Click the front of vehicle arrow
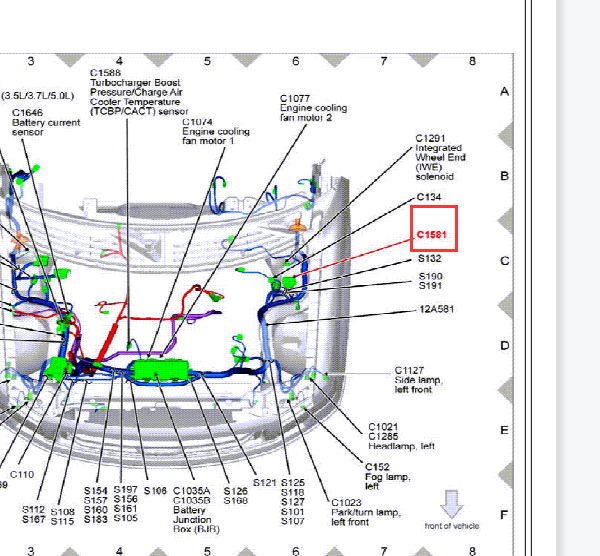 [x=452, y=504]
